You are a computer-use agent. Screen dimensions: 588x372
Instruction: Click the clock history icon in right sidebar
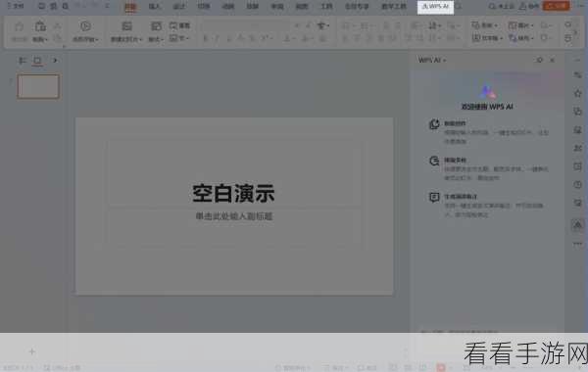point(577,185)
